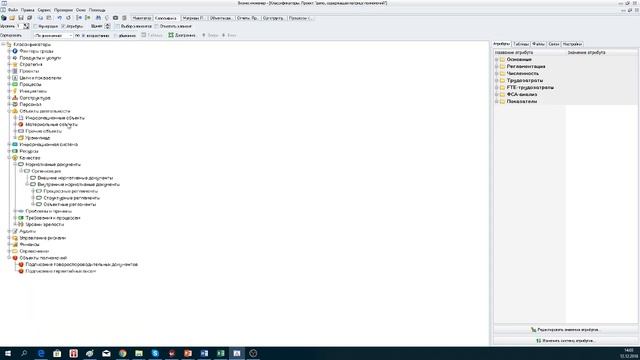The image size is (640, 360).
Task: Open the Windows Start menu
Action: [8, 353]
